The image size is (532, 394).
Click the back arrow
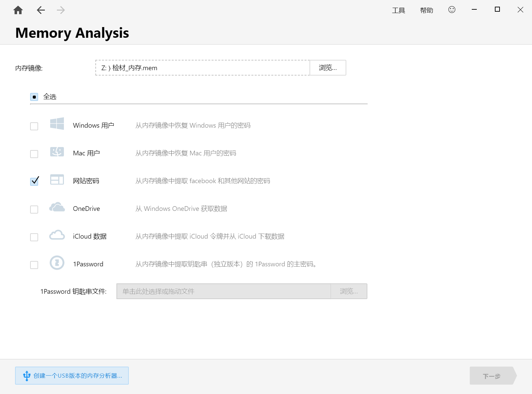click(x=41, y=10)
